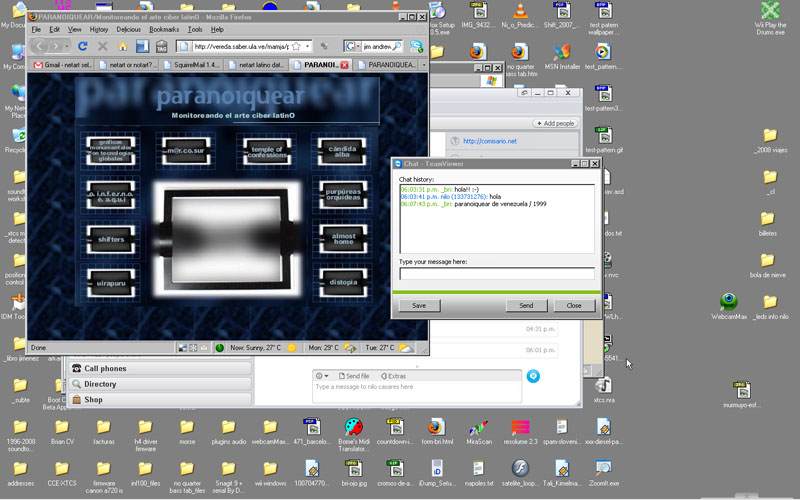Select the resolume 2.3 desktop icon

point(520,431)
